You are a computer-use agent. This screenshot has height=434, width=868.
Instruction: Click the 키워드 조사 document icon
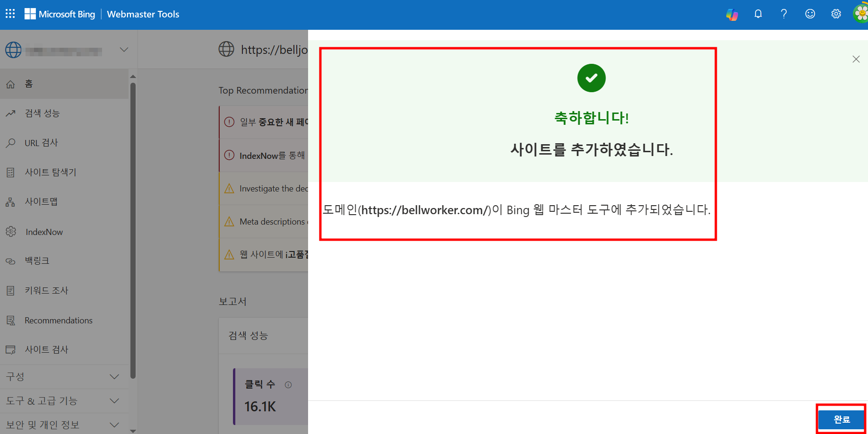10,291
